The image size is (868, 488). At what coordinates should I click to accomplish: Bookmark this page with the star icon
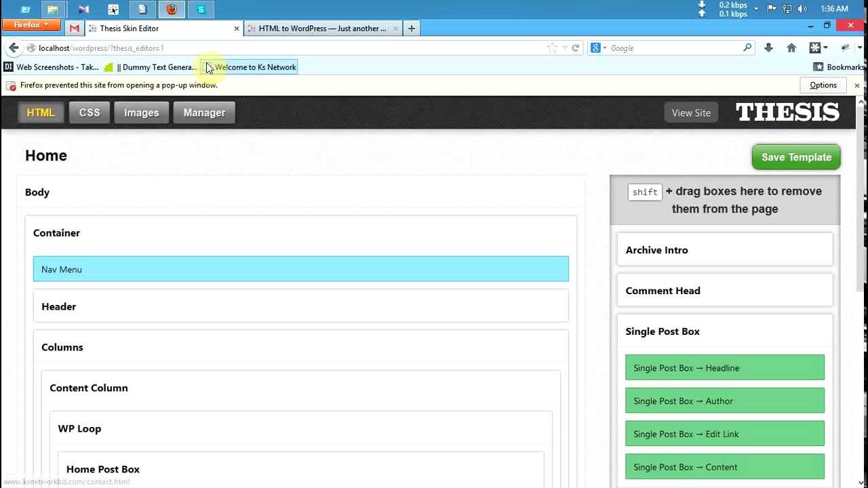[552, 48]
